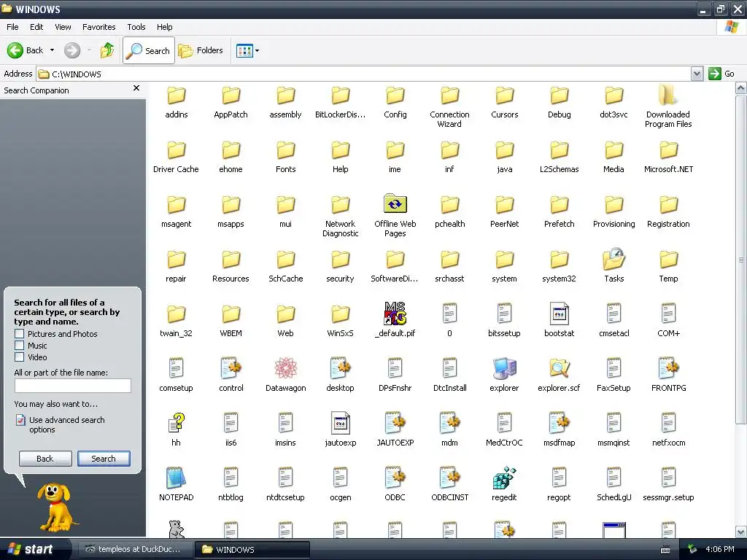
Task: Click the vertical scrollbar down arrow
Action: pyautogui.click(x=741, y=532)
